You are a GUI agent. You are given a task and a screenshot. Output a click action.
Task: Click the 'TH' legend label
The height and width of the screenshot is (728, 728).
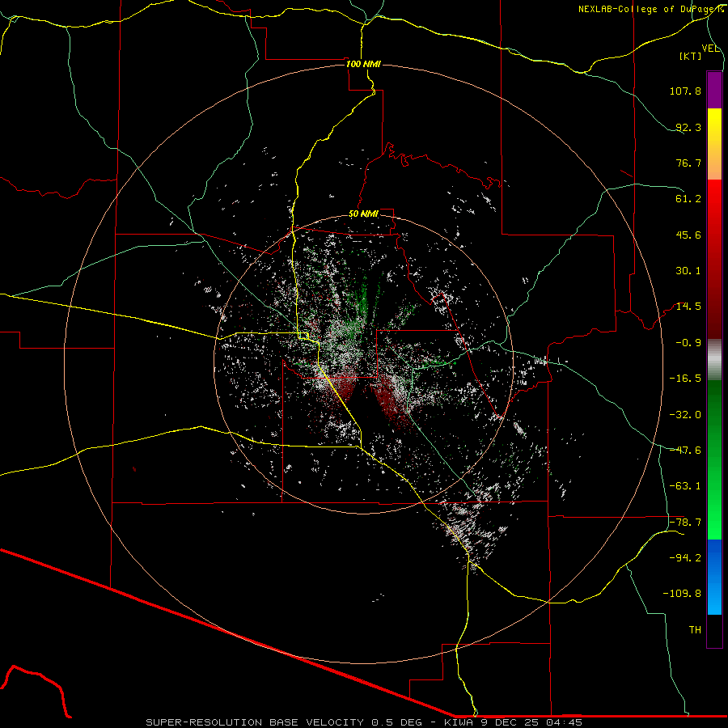[x=695, y=630]
